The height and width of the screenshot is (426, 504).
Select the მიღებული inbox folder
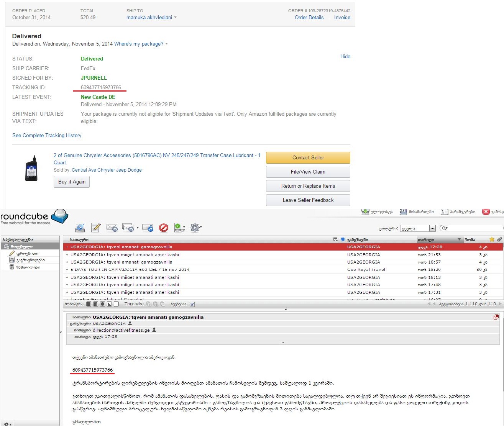pos(30,246)
